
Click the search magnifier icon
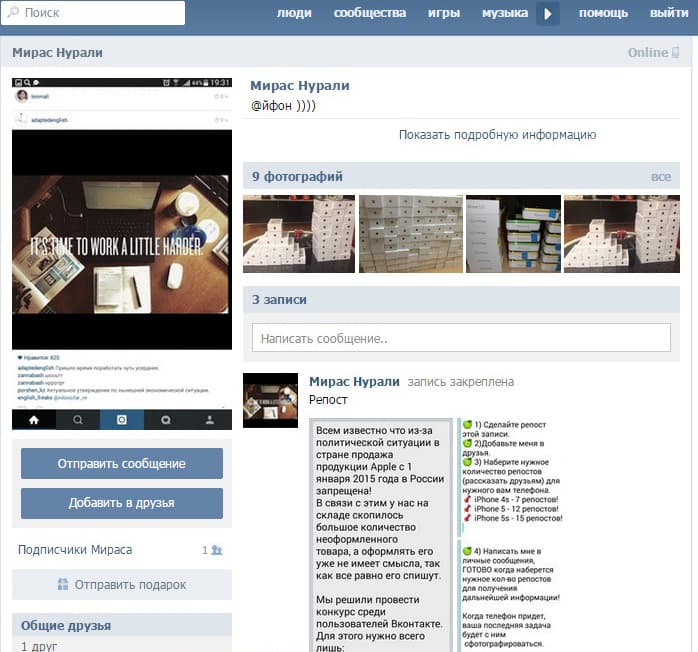13,12
